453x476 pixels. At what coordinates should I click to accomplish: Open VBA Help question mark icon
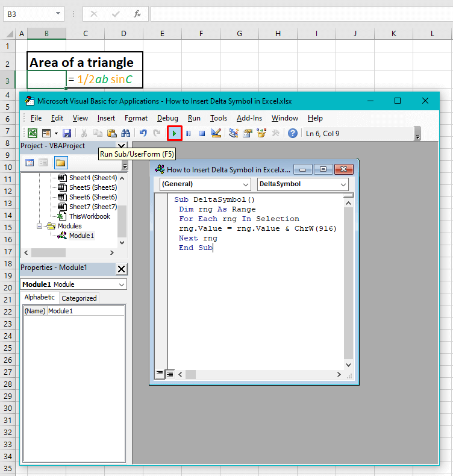292,133
